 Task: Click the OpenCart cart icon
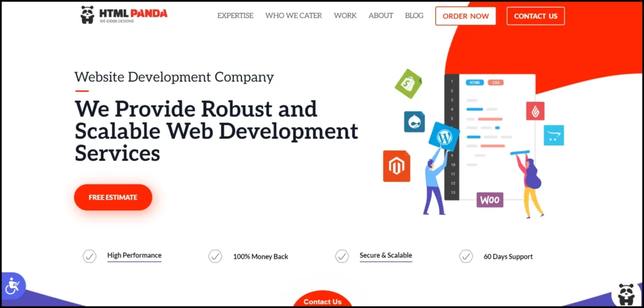click(x=553, y=136)
